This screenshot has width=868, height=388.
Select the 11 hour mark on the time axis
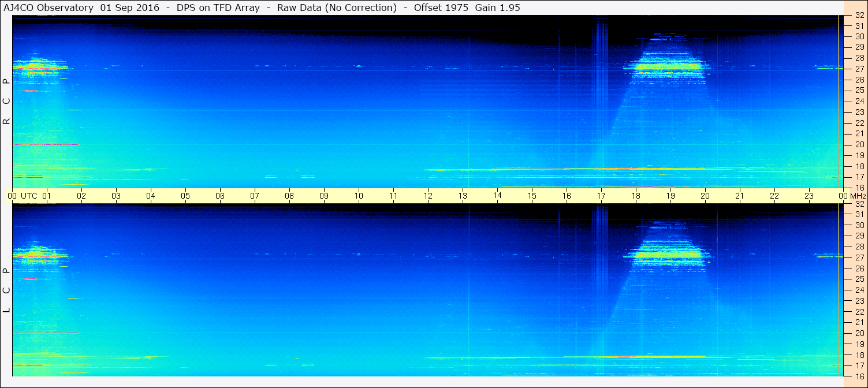click(393, 196)
